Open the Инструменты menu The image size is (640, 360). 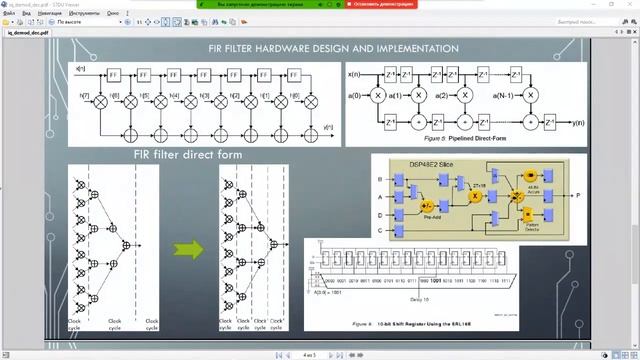point(84,13)
